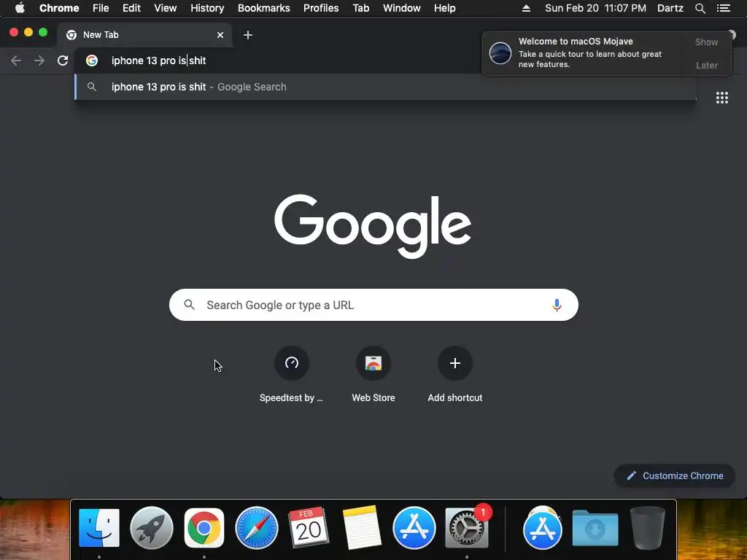Image resolution: width=747 pixels, height=560 pixels.
Task: Open the Help menu
Action: pos(444,8)
